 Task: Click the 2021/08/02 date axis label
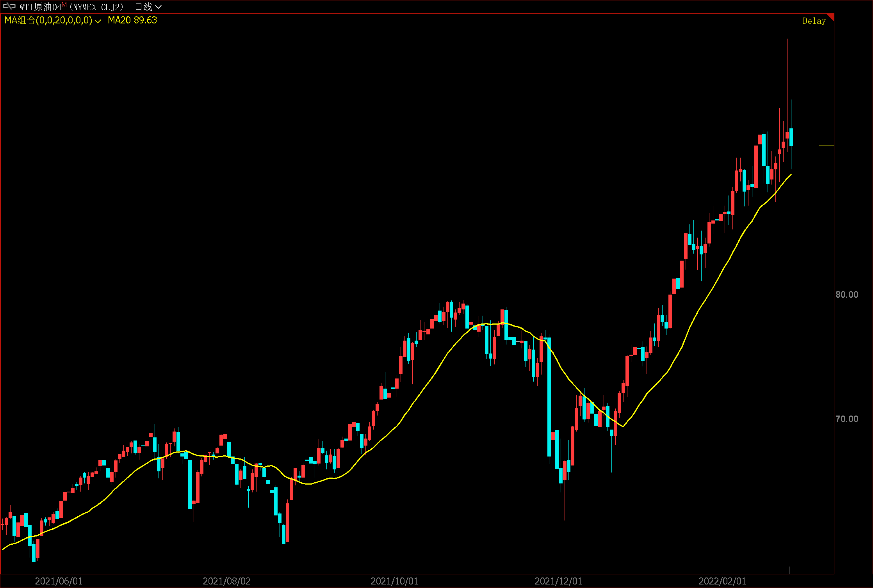(x=226, y=581)
